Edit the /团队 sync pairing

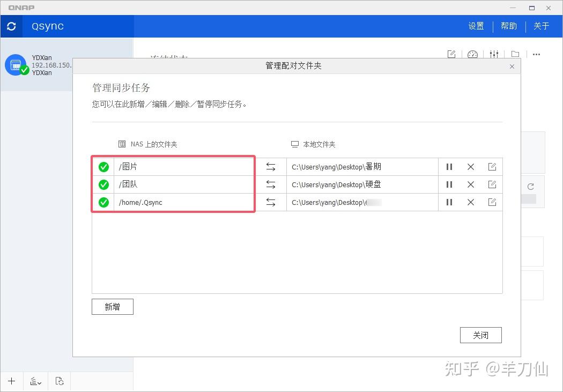click(492, 184)
